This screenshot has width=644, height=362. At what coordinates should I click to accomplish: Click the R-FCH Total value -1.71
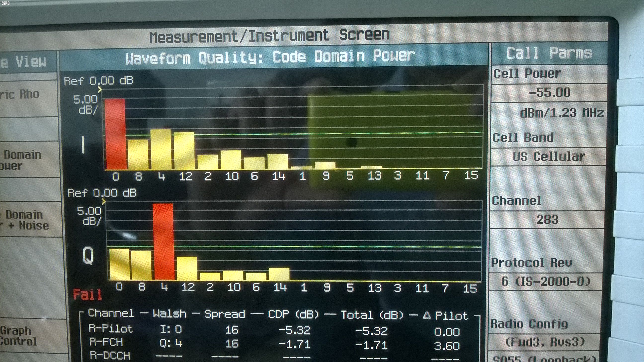click(x=371, y=345)
